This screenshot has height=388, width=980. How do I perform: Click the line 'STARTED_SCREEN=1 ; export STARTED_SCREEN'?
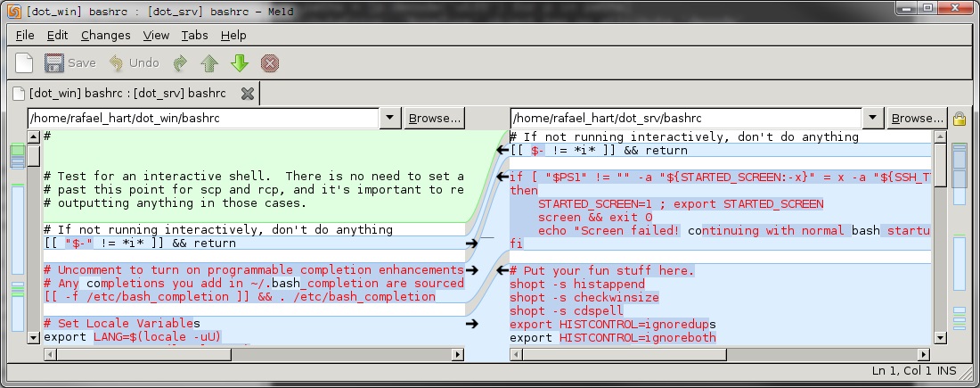[681, 204]
